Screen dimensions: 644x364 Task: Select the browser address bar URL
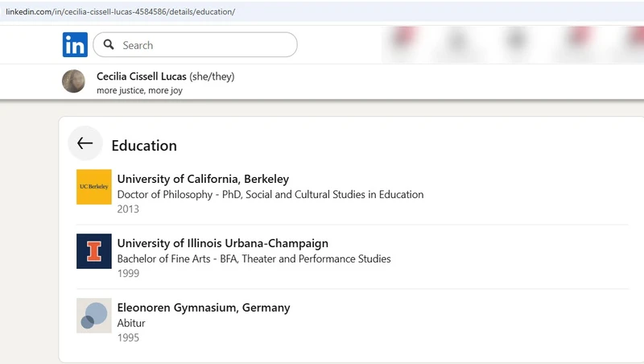coord(120,11)
